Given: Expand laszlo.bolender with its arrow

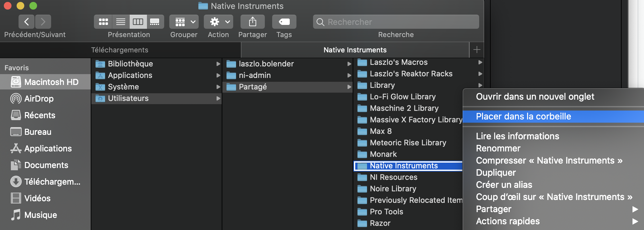Looking at the screenshot, I should pos(349,64).
